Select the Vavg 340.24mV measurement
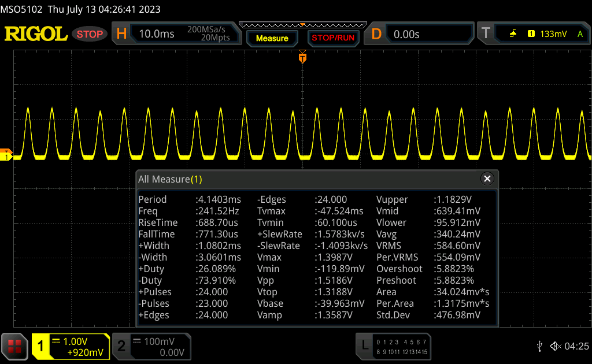592x364 pixels. tap(428, 234)
